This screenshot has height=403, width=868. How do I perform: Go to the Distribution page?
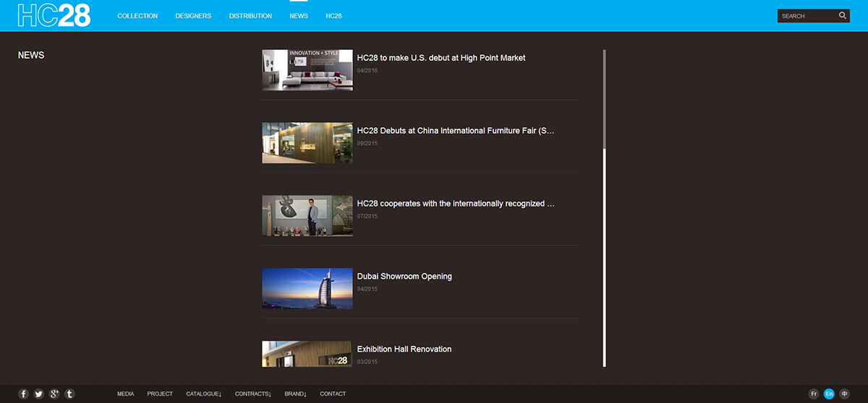tap(250, 16)
